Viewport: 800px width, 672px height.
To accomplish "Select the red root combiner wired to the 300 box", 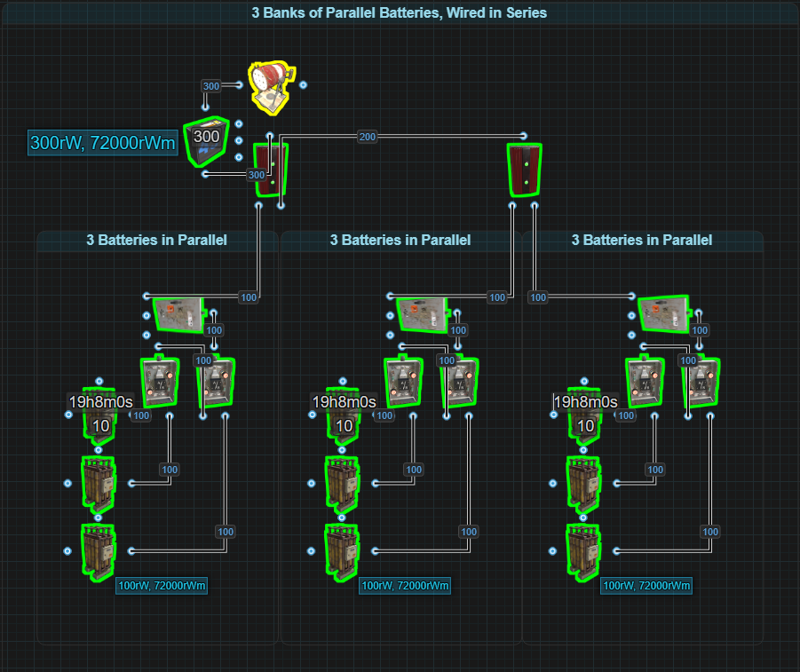I will pyautogui.click(x=271, y=170).
